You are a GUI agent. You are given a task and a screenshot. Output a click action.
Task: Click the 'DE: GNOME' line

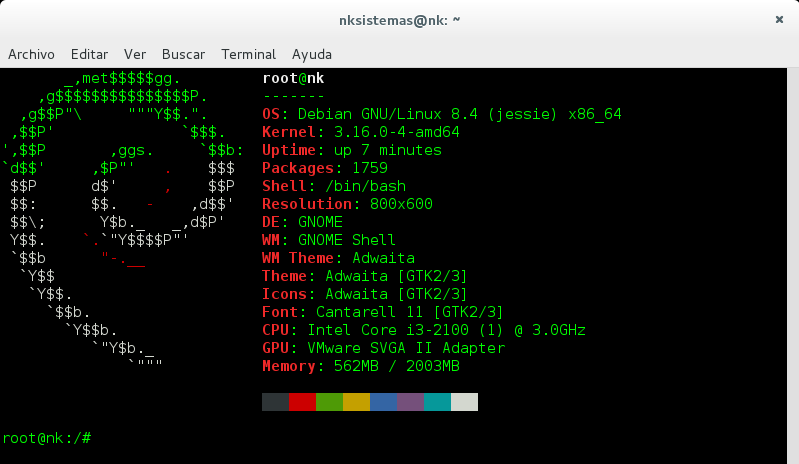(x=302, y=222)
